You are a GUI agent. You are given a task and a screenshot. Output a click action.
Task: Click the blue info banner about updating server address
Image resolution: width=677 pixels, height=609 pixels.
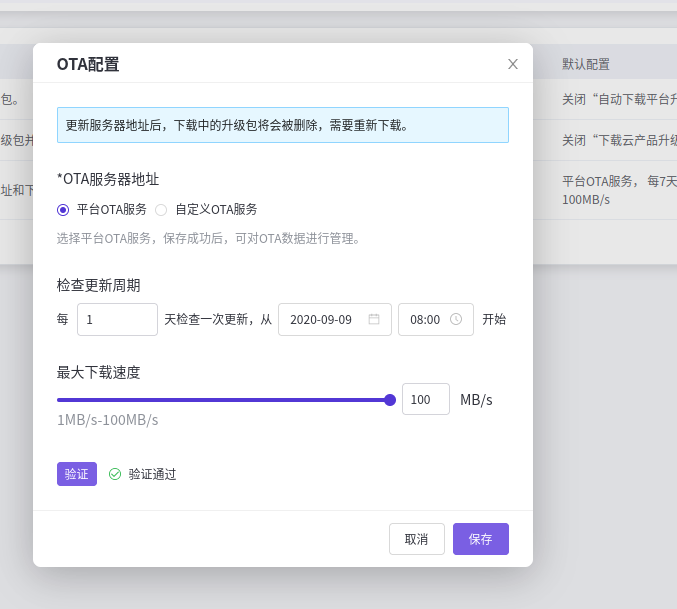[282, 125]
